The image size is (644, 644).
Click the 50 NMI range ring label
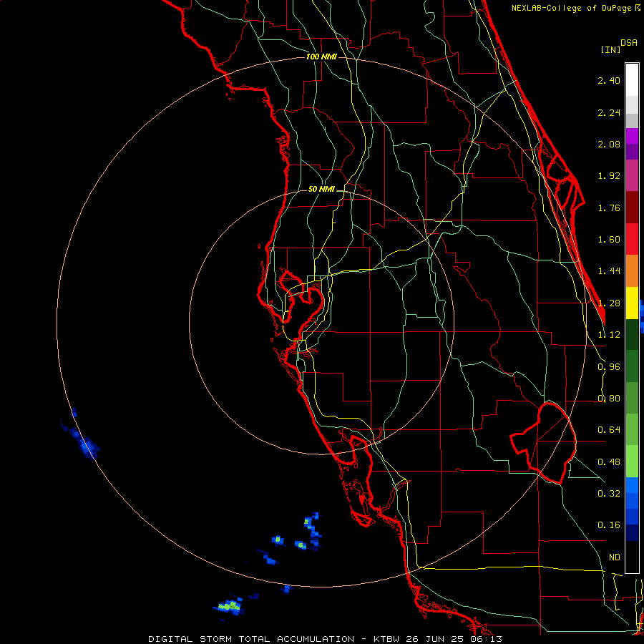click(x=321, y=189)
